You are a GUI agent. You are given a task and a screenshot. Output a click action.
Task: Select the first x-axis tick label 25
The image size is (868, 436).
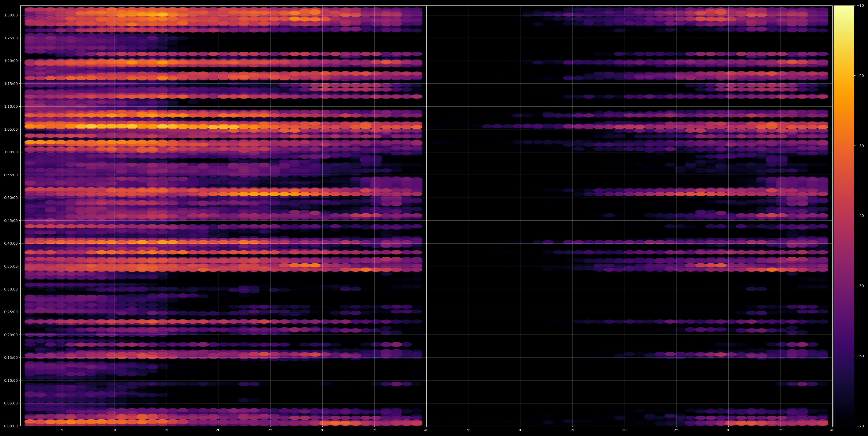270,430
